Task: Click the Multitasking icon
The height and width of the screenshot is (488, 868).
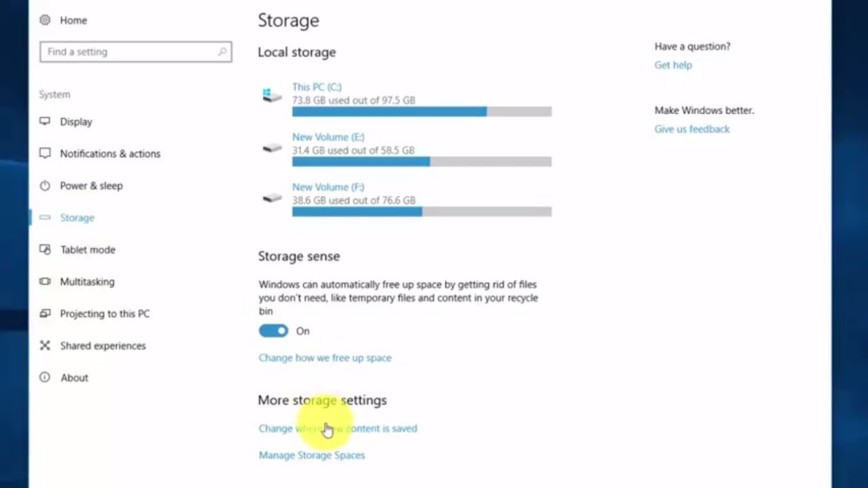Action: (45, 281)
